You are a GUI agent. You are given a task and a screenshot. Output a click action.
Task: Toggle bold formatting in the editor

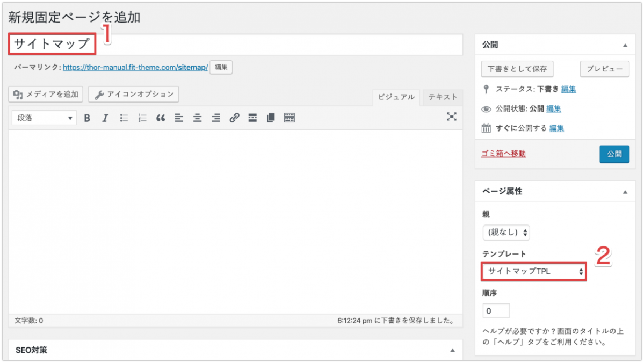point(87,118)
